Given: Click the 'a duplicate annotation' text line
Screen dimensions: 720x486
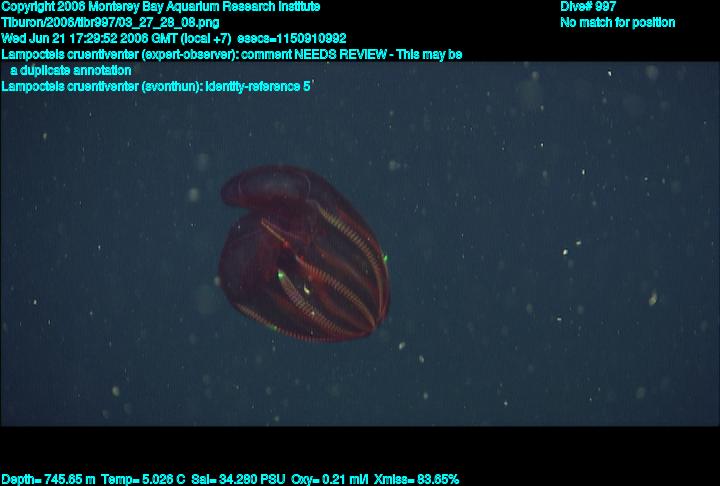Looking at the screenshot, I should click(71, 71).
